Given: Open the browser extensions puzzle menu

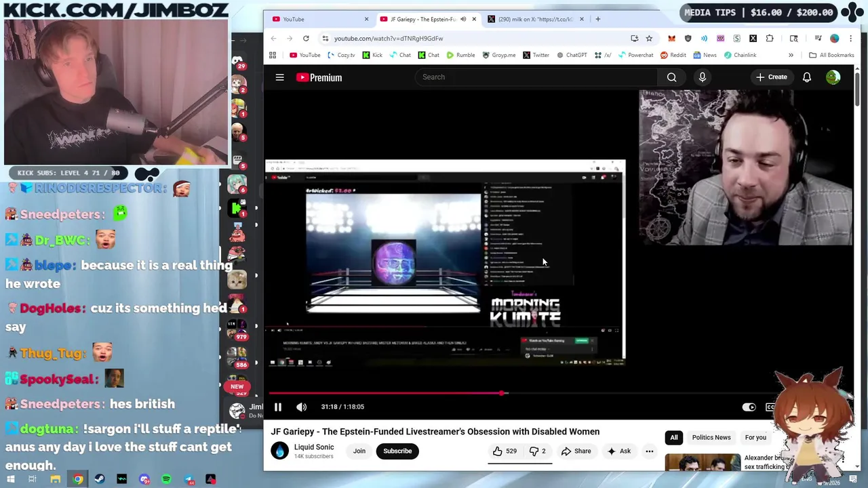Looking at the screenshot, I should [770, 39].
